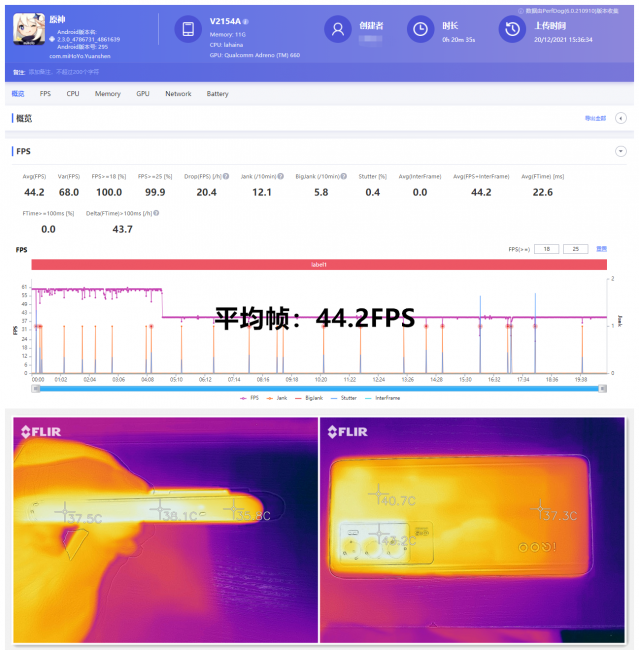Toggle BigJank series in chart legend

(309, 398)
